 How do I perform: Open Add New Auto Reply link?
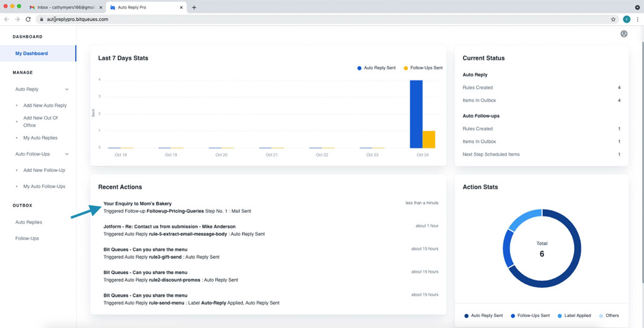click(x=45, y=106)
